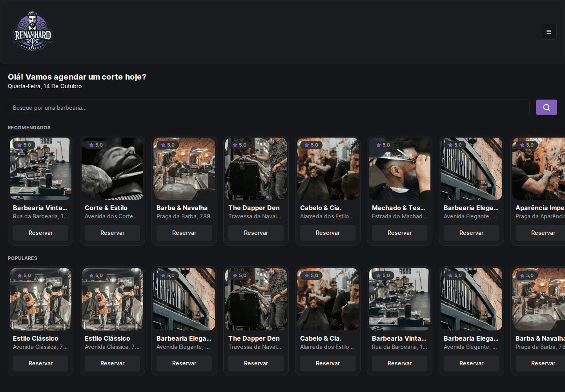Screen dimensions: 565x392
Task: Reserve Cabelo & Cia. under Populares
Action: click(328, 363)
